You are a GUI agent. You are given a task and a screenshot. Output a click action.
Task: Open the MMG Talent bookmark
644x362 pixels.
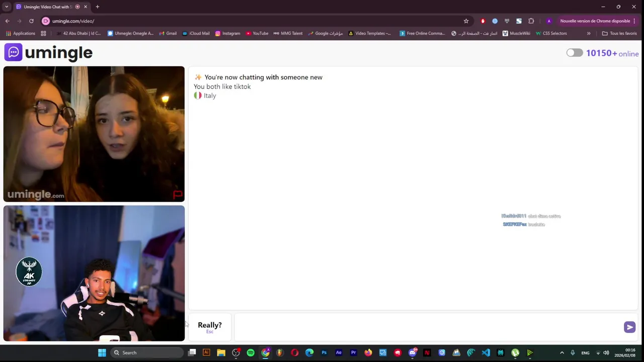coord(288,33)
